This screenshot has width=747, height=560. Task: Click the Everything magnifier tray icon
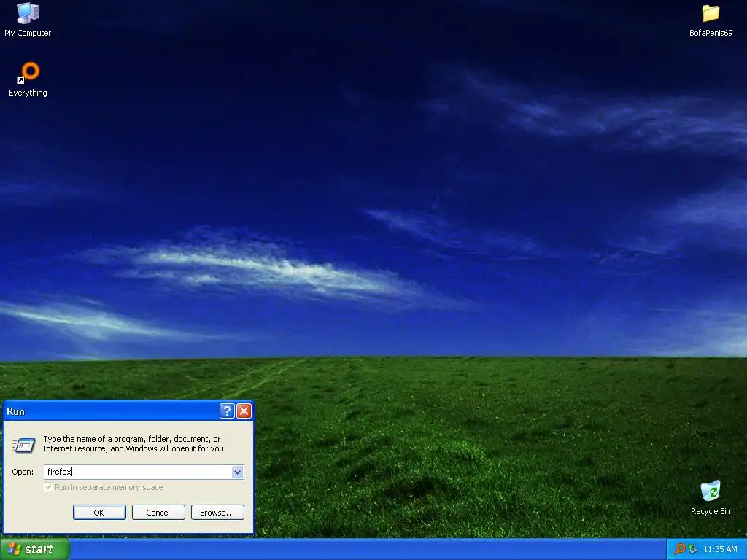click(680, 549)
